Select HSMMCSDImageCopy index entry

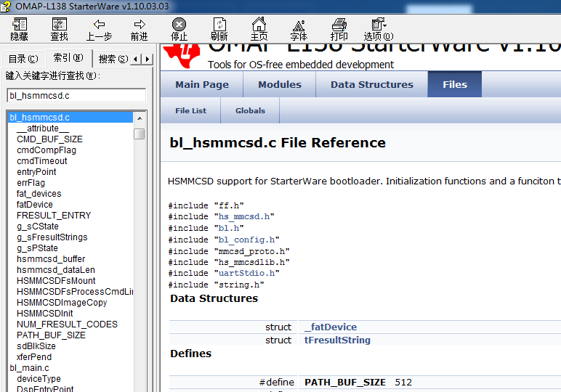[62, 303]
